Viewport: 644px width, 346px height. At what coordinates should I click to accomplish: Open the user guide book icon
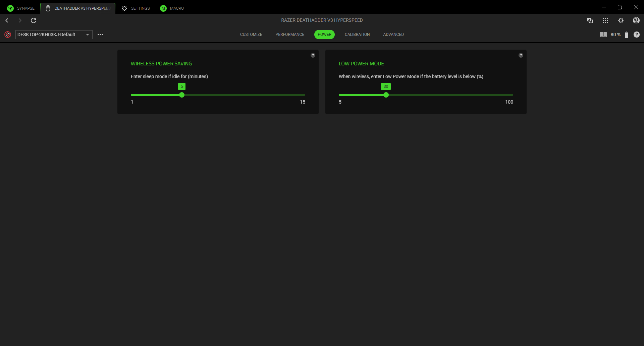coord(603,35)
